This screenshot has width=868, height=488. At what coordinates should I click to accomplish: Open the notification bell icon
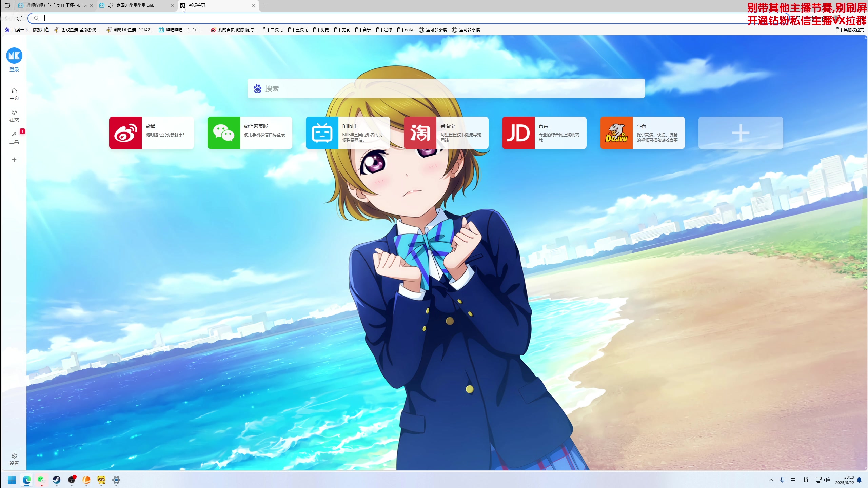(859, 480)
